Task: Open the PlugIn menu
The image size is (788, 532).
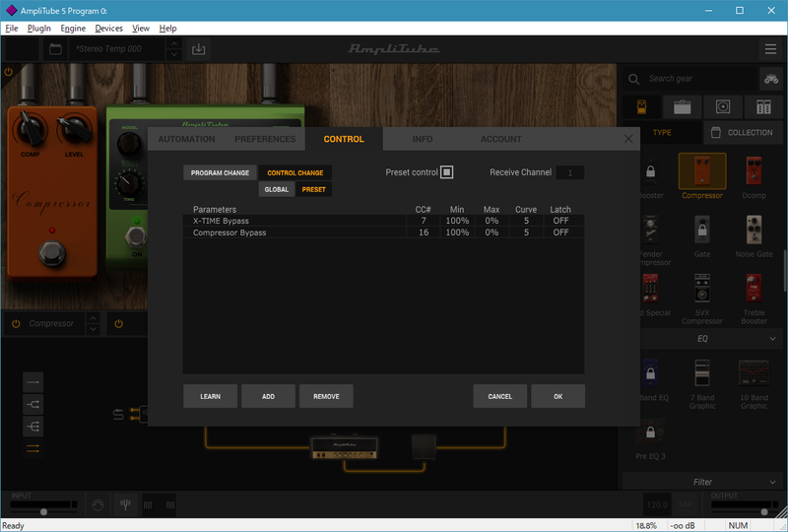Action: (38, 29)
